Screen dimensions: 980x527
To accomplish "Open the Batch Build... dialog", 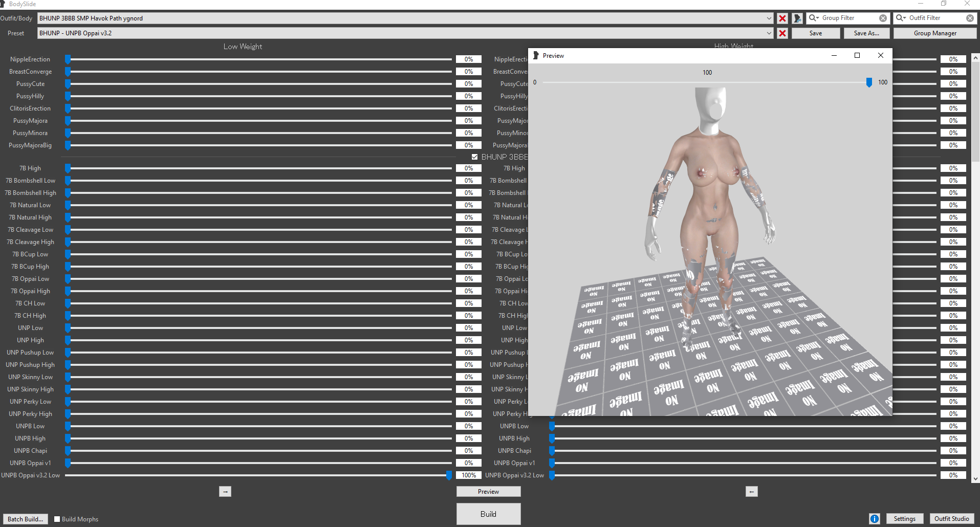I will [26, 519].
